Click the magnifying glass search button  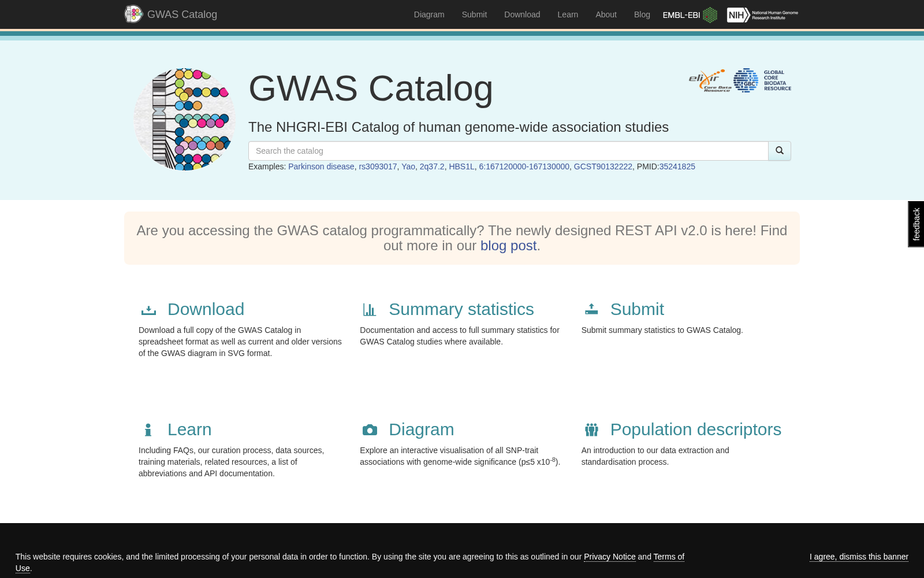pos(780,151)
